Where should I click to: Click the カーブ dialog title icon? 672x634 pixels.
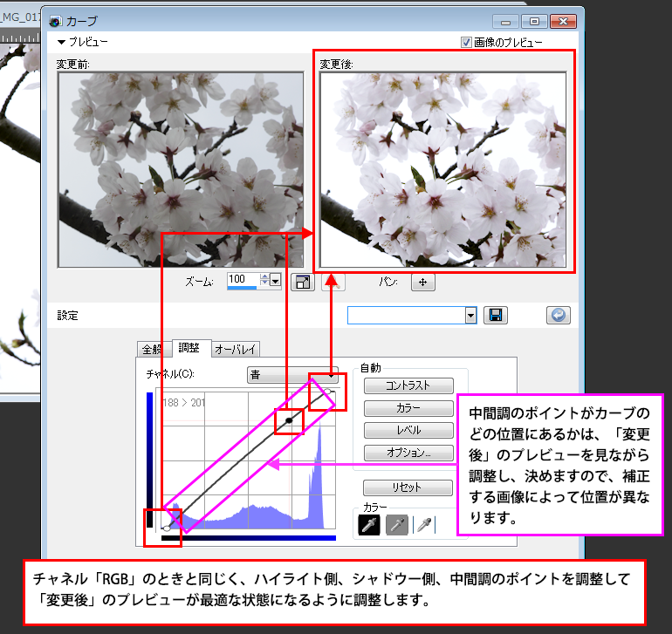click(55, 21)
